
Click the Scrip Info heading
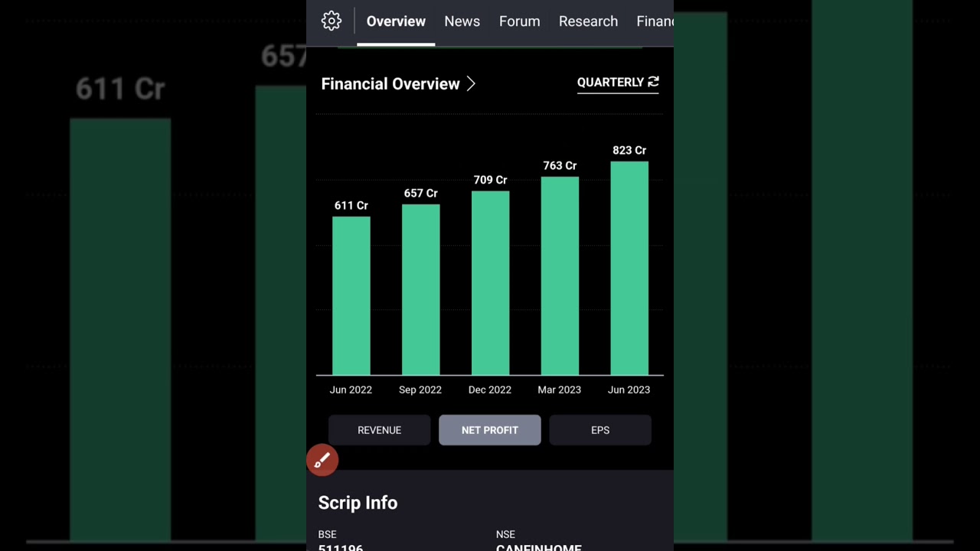tap(358, 503)
